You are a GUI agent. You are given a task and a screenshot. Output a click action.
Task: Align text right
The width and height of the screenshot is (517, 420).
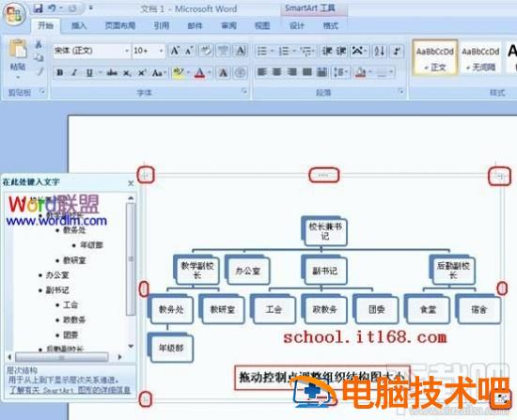(291, 71)
